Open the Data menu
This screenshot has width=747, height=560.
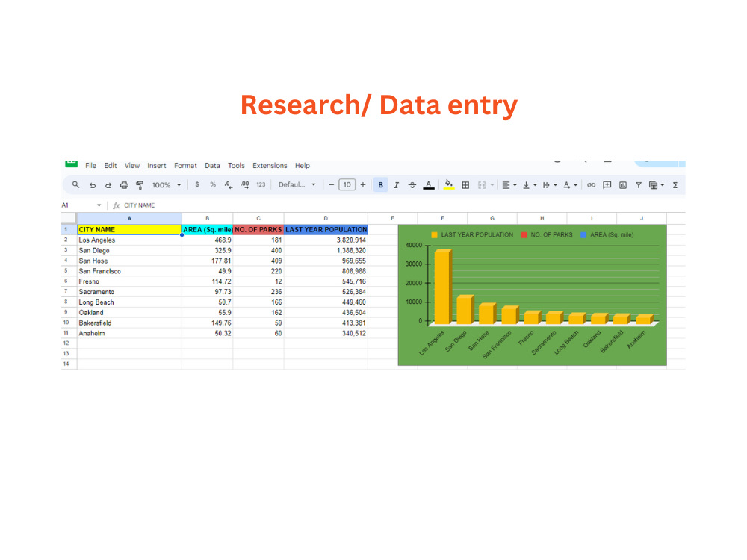pyautogui.click(x=212, y=165)
